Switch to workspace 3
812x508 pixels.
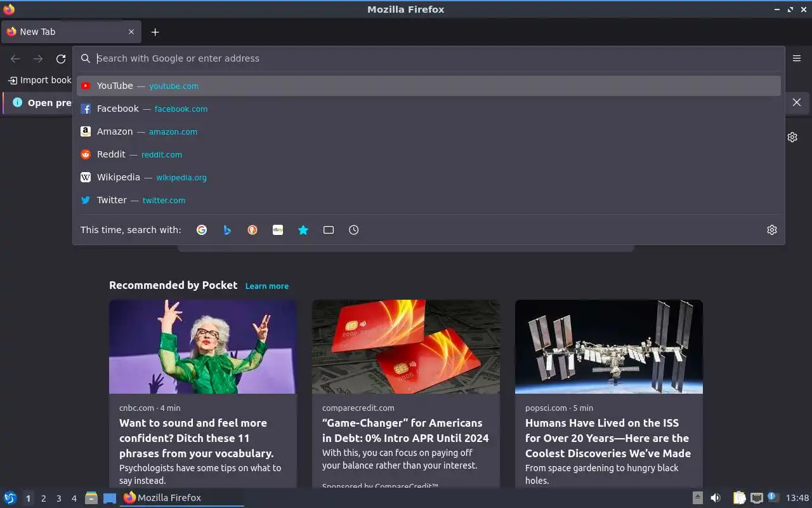(58, 498)
